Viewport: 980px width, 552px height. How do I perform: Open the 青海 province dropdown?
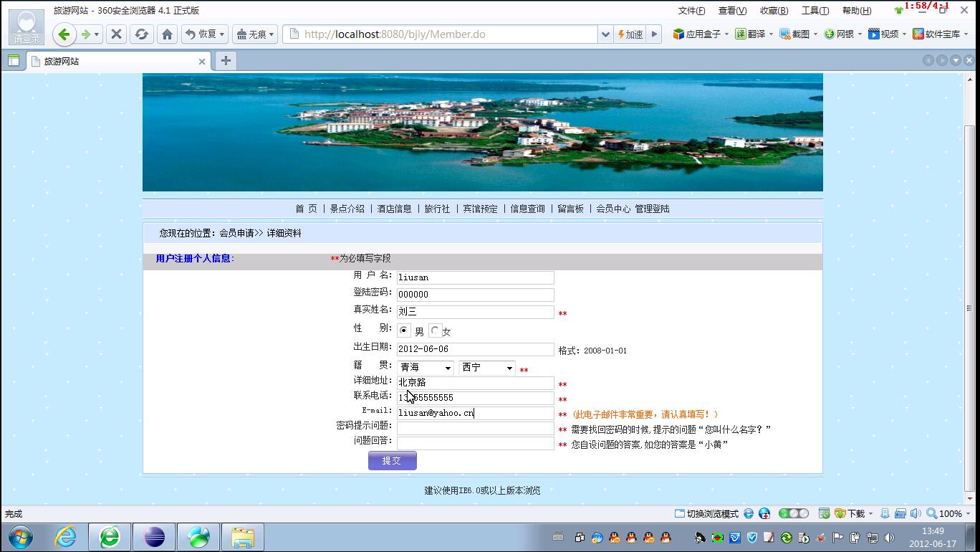pyautogui.click(x=426, y=368)
